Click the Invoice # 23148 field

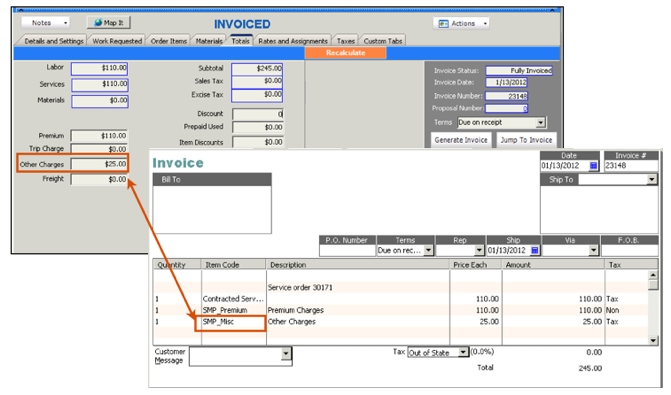pos(631,166)
